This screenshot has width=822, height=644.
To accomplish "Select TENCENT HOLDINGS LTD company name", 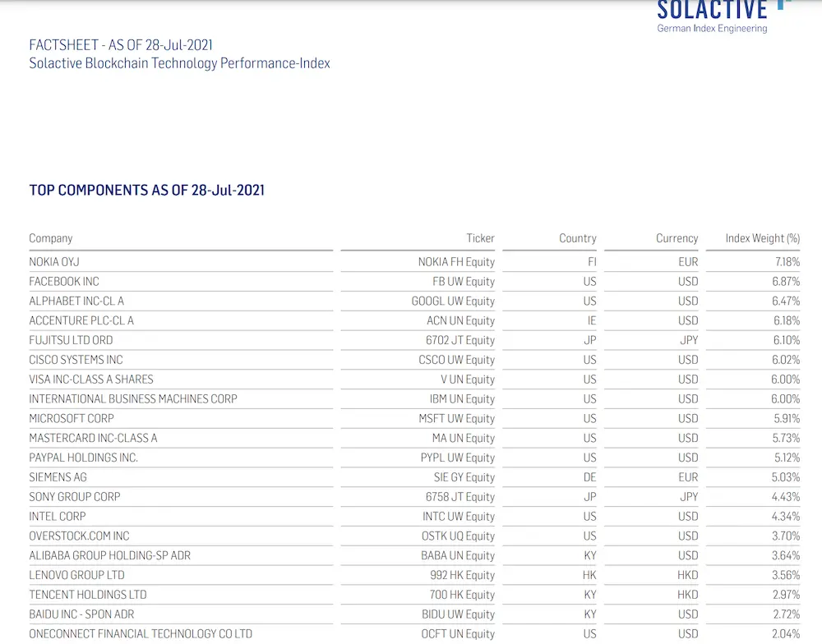I will click(x=88, y=595).
